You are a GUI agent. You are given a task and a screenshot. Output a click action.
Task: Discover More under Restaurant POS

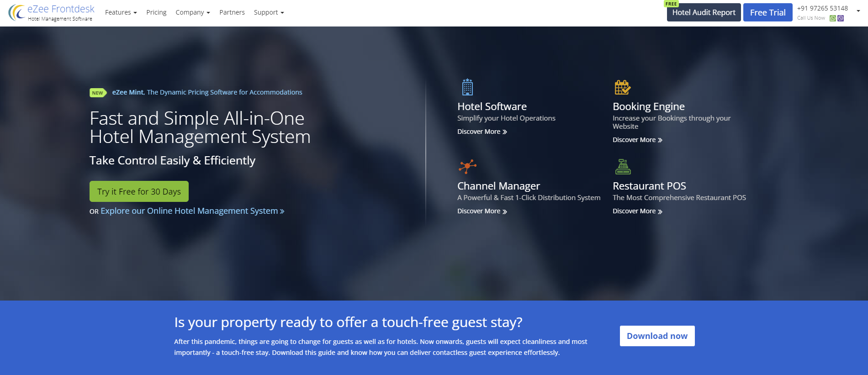637,211
